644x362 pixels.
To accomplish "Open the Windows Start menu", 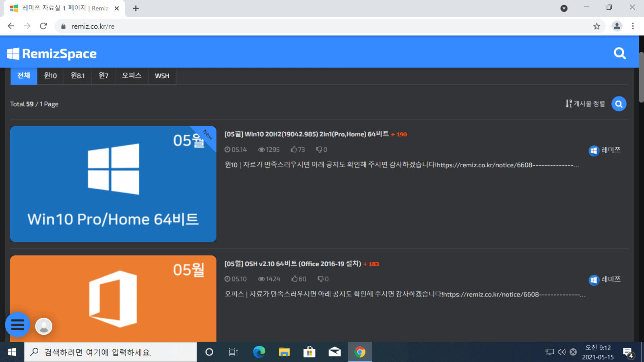I will [12, 352].
